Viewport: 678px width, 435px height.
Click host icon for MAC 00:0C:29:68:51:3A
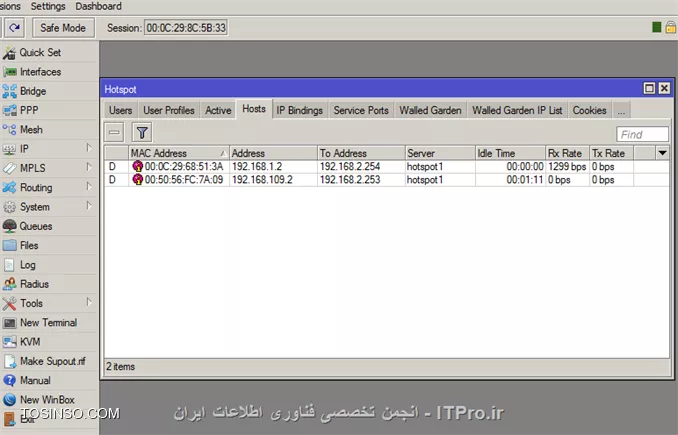(x=138, y=166)
